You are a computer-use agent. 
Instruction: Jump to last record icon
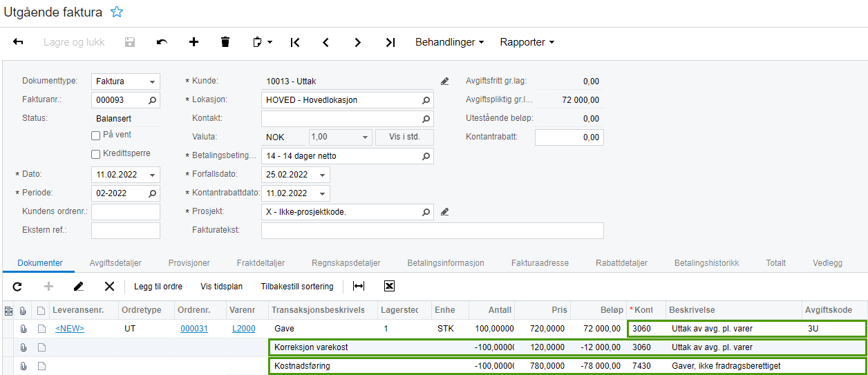390,42
